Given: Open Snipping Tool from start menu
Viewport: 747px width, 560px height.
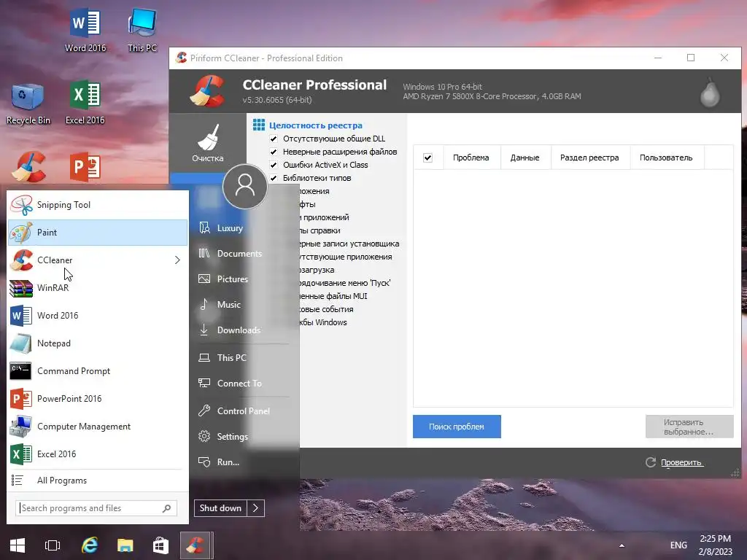Looking at the screenshot, I should (x=98, y=205).
